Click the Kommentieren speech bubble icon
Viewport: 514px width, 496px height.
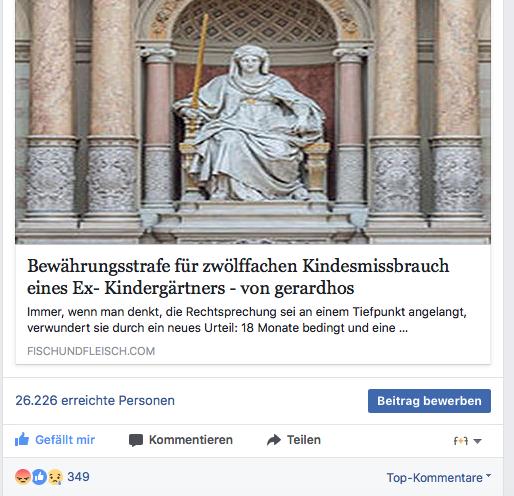click(x=136, y=440)
